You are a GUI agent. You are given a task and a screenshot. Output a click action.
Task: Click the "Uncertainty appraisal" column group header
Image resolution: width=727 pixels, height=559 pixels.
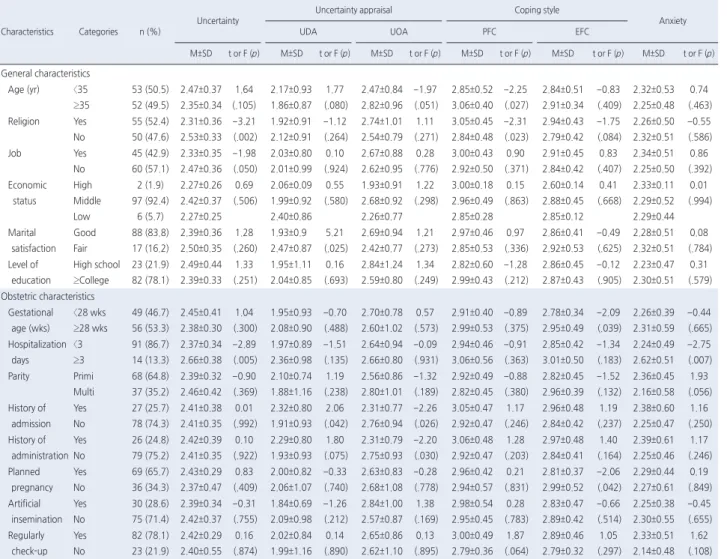click(353, 10)
